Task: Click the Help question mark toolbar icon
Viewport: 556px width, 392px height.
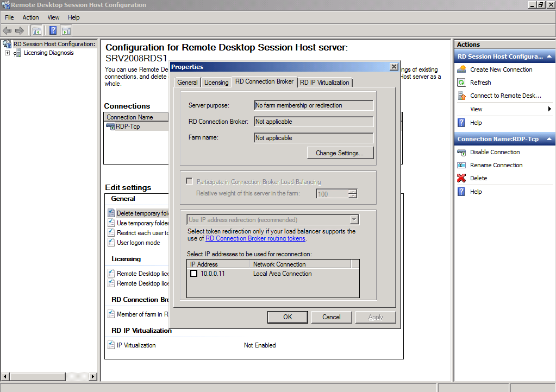Action: [52, 30]
